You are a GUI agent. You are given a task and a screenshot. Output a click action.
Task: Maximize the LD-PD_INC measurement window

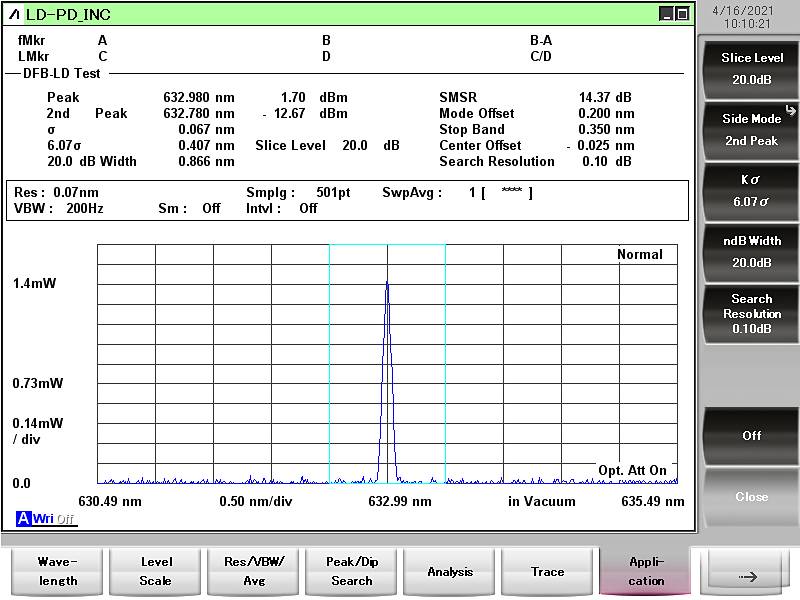point(682,14)
